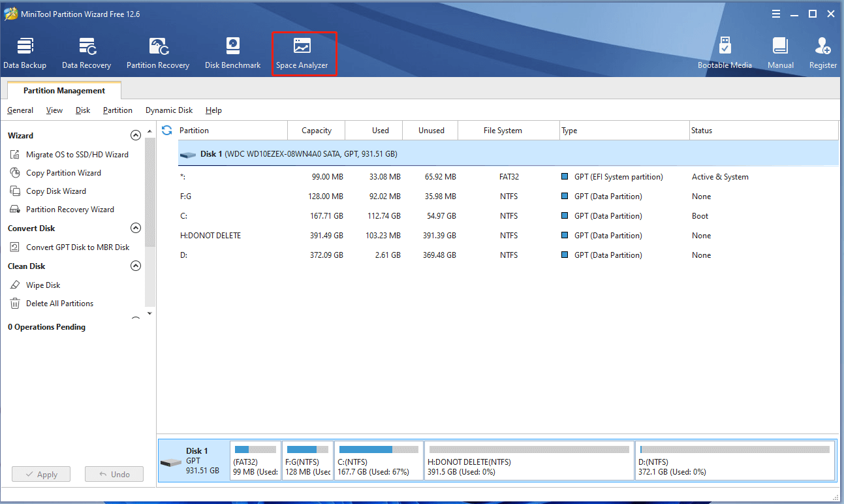Open the Dynamic Disk menu
Image resolution: width=844 pixels, height=504 pixels.
click(169, 110)
